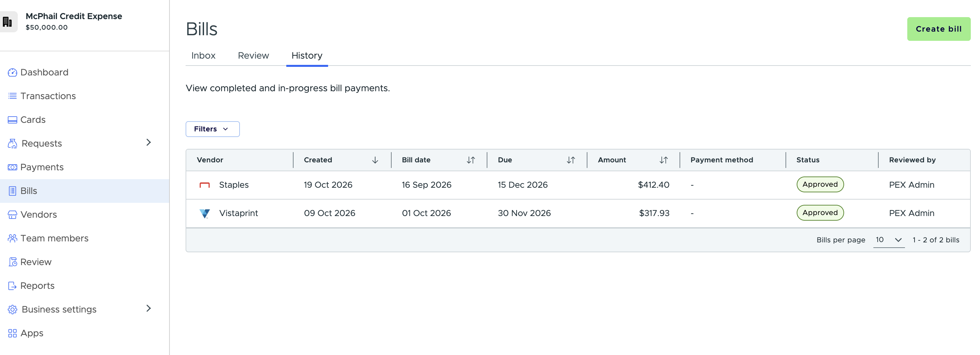This screenshot has height=355, width=980.
Task: Go to the Vendors page
Action: click(39, 215)
